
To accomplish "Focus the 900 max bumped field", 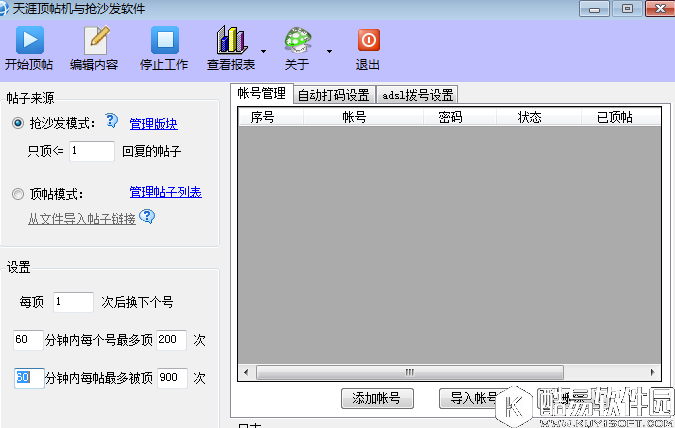I will pos(172,378).
